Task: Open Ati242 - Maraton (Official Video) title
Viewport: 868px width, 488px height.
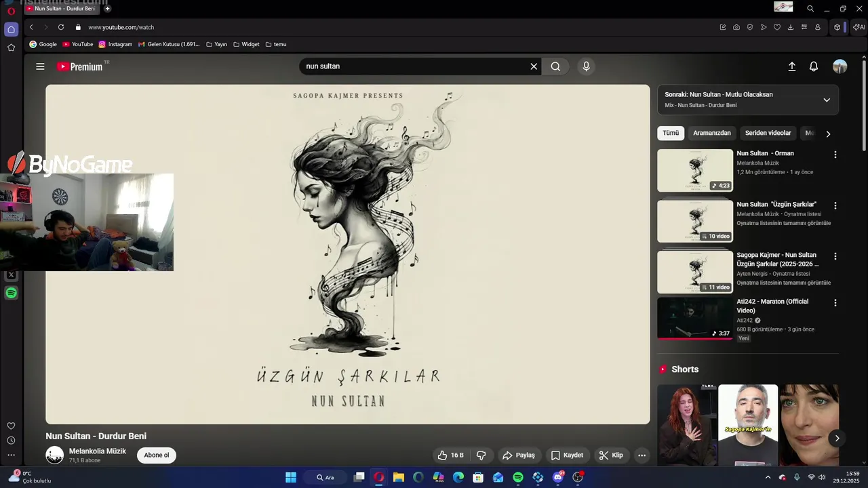Action: pyautogui.click(x=772, y=306)
